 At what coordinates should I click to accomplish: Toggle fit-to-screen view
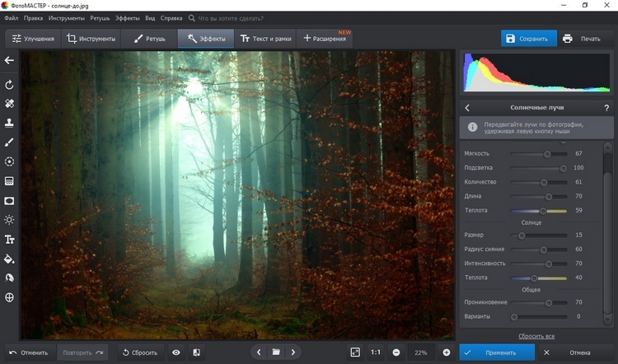tap(355, 352)
